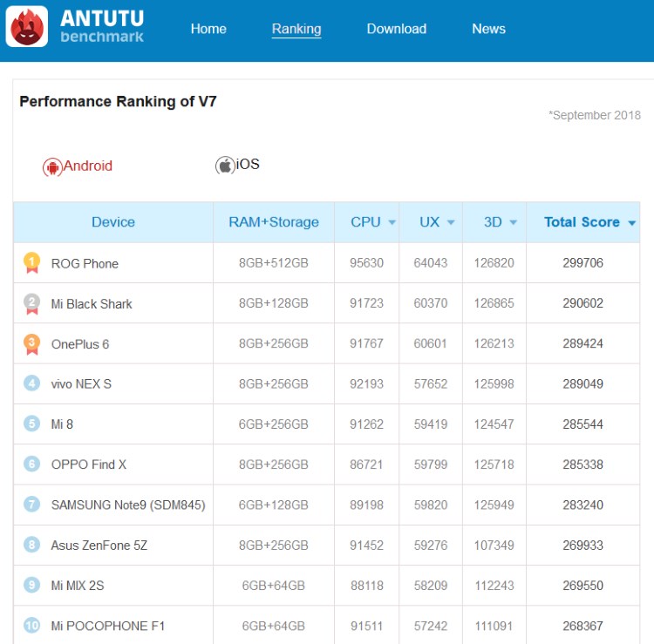Select the OnePlus 6 device name
654x644 pixels.
(x=80, y=344)
